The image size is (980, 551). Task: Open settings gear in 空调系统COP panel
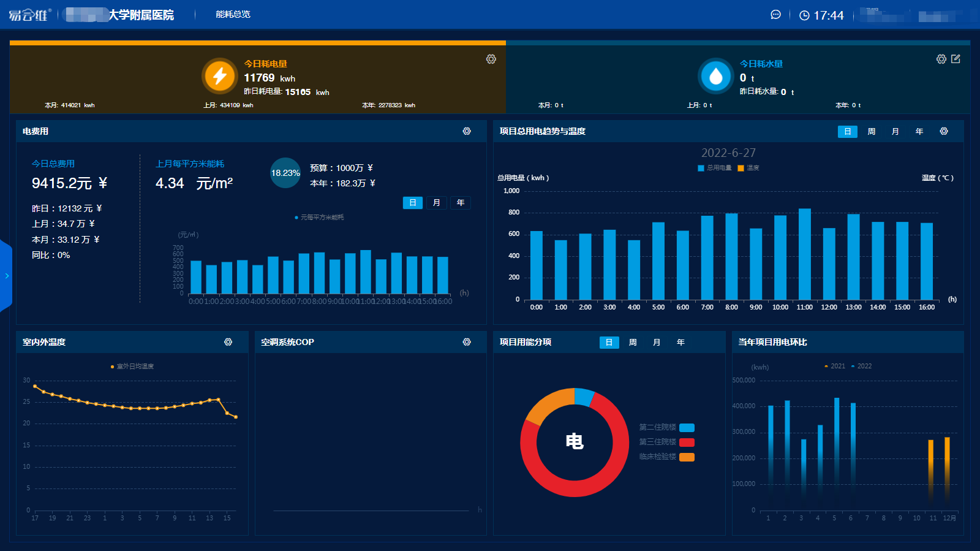coord(467,342)
